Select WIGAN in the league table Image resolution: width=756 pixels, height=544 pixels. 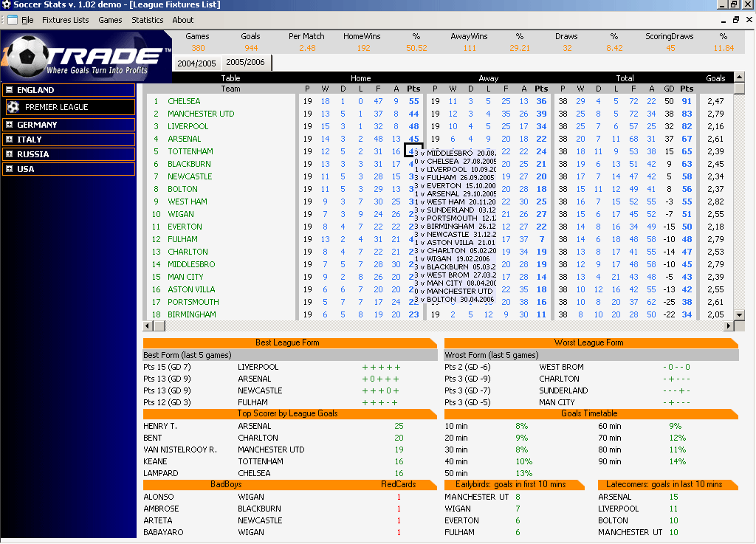coord(181,214)
